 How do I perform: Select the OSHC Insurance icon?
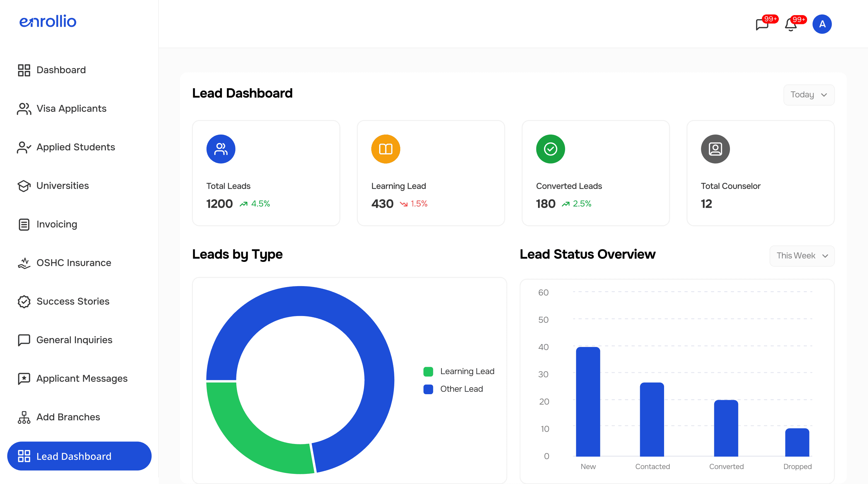coord(24,263)
